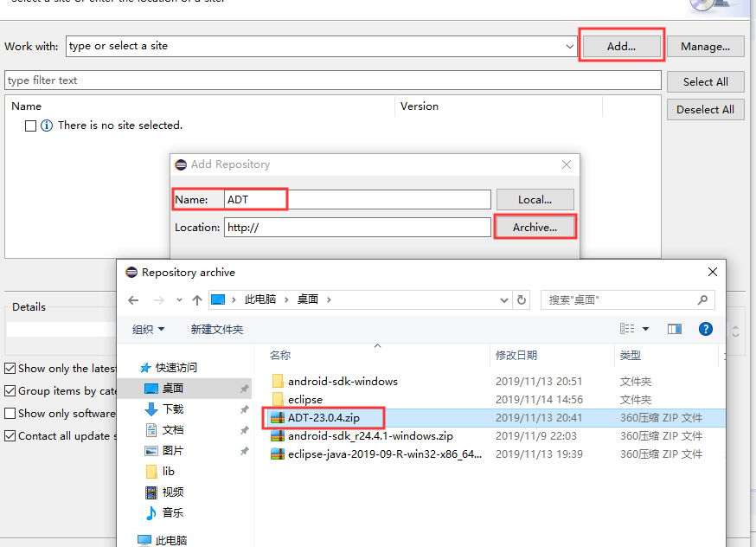Click Local... button in Add Repository
The width and height of the screenshot is (756, 547).
pos(535,199)
